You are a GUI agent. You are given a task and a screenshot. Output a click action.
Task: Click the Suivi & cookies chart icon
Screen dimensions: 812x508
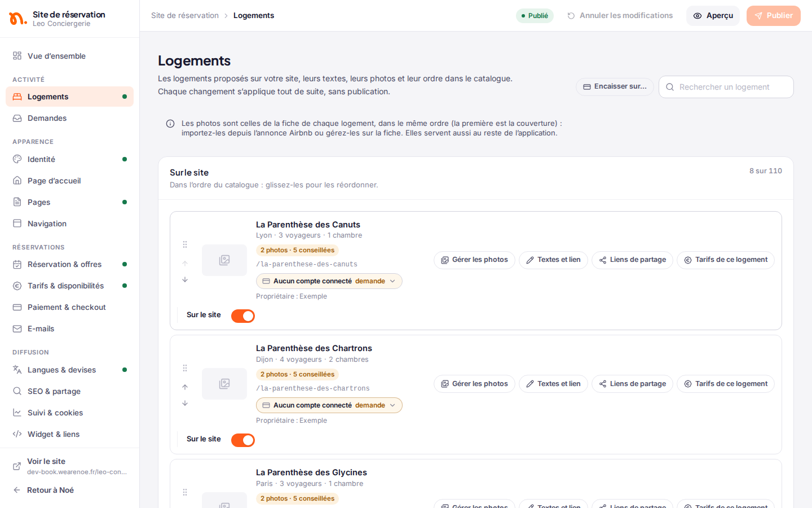pyautogui.click(x=17, y=413)
